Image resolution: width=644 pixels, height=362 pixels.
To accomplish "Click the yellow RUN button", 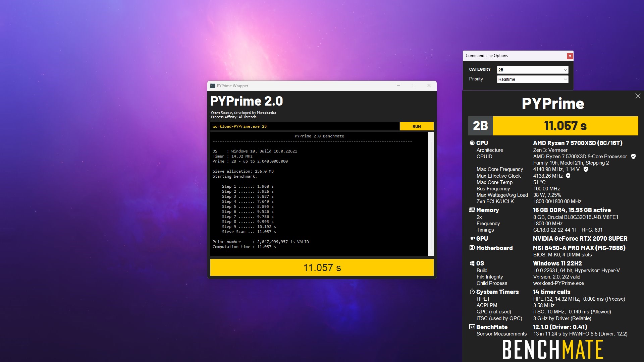I will coord(417,126).
